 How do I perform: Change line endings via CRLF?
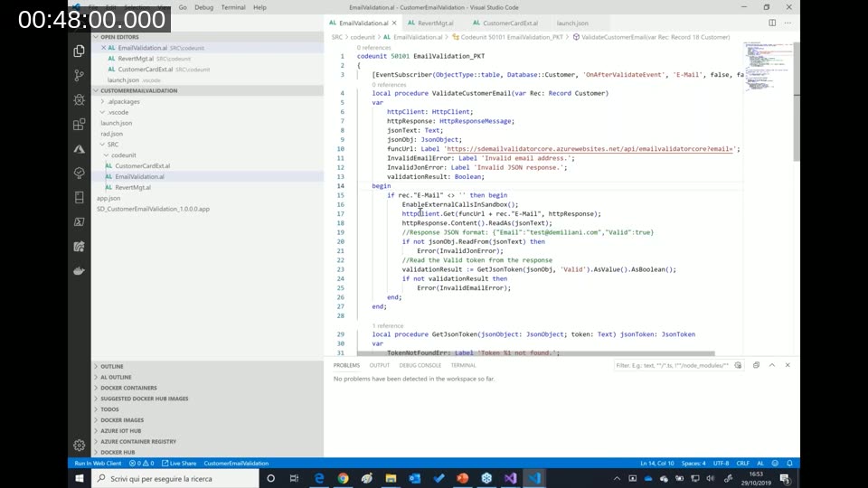coord(742,463)
